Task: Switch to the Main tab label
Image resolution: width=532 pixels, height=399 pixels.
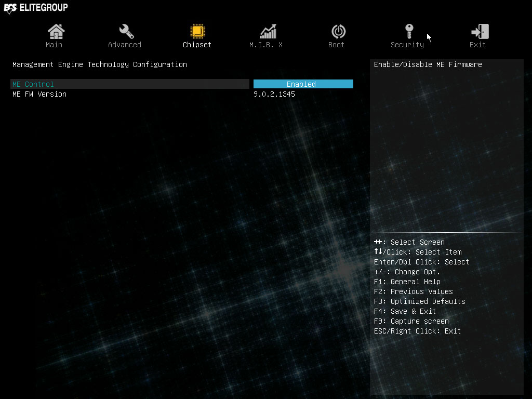Action: pyautogui.click(x=54, y=45)
